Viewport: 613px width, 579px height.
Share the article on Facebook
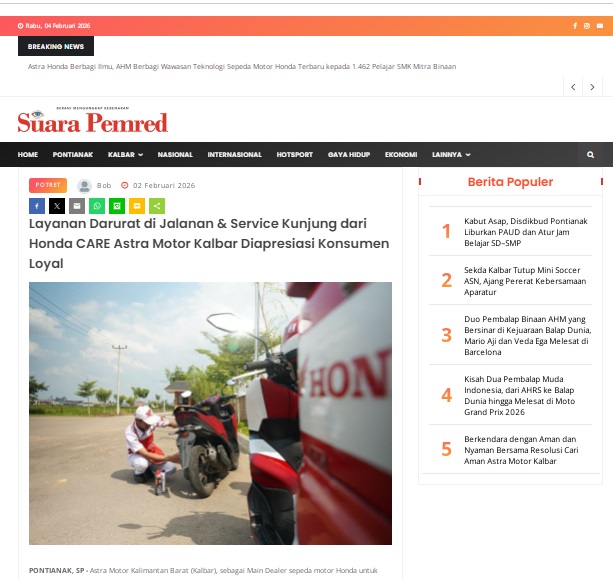[x=37, y=206]
